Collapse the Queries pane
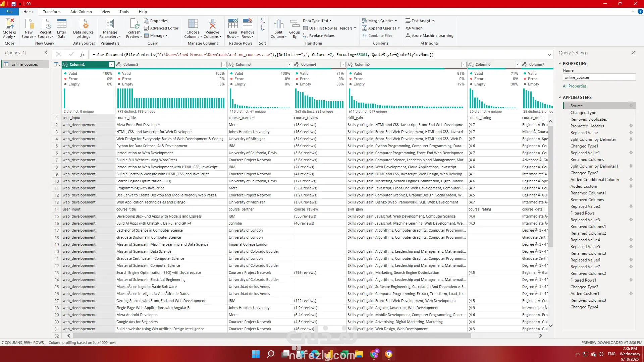The width and height of the screenshot is (644, 362). click(x=46, y=53)
